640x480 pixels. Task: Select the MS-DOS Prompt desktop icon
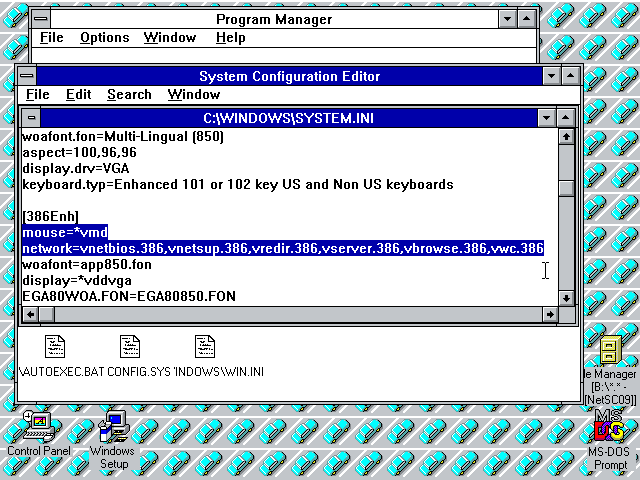coord(609,427)
